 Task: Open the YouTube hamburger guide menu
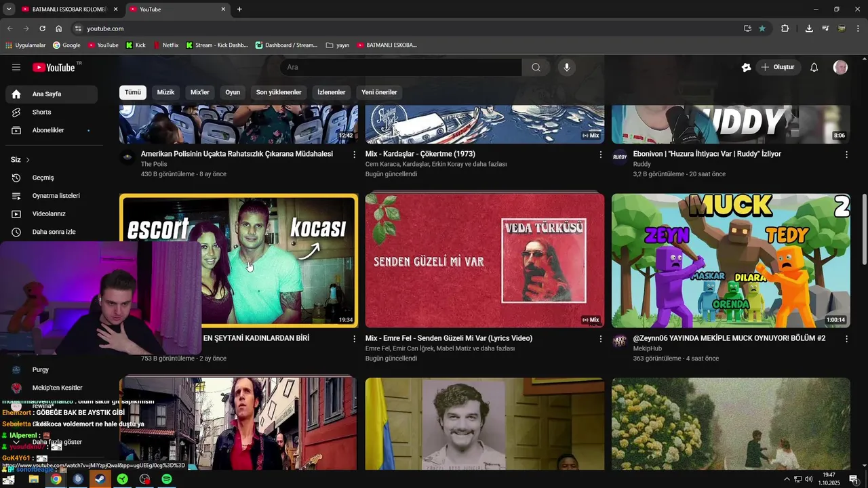click(x=16, y=67)
